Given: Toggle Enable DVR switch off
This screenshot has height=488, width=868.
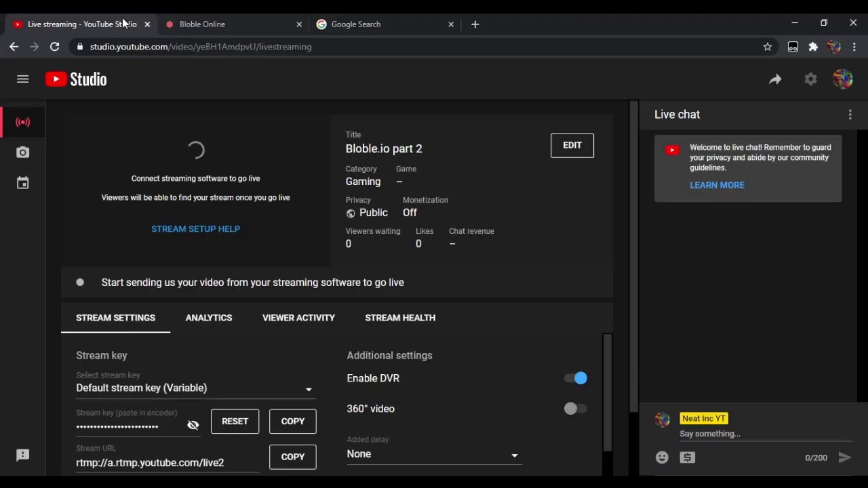Looking at the screenshot, I should 576,378.
